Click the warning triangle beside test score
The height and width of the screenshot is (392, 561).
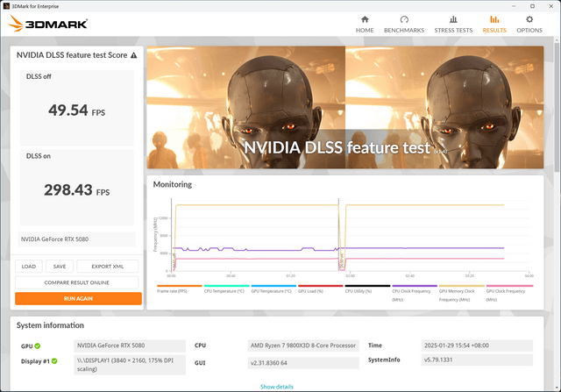tap(133, 55)
